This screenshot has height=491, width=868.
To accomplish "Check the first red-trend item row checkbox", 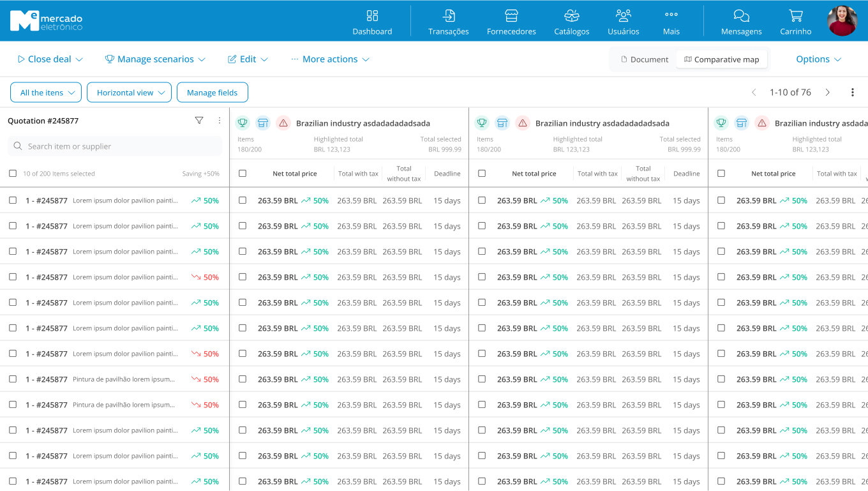I will pos(13,276).
